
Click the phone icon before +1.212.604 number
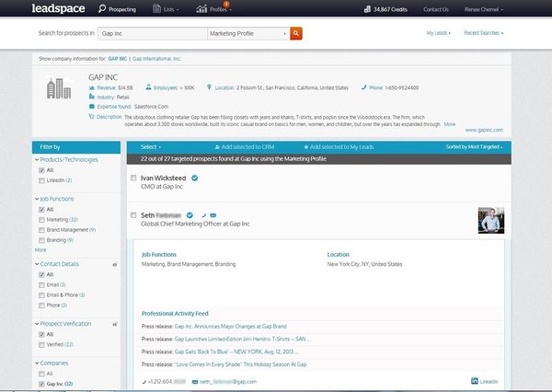(x=144, y=382)
